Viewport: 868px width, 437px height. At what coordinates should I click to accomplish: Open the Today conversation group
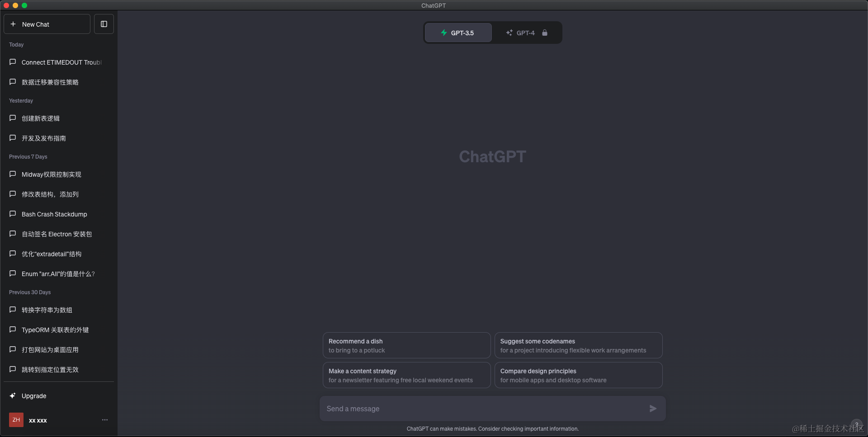pos(16,44)
